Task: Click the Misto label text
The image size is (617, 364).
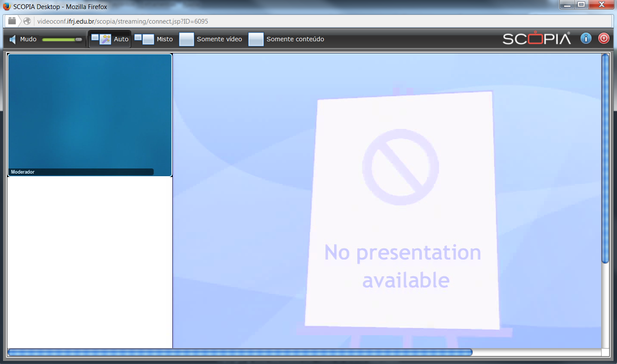Action: click(165, 39)
